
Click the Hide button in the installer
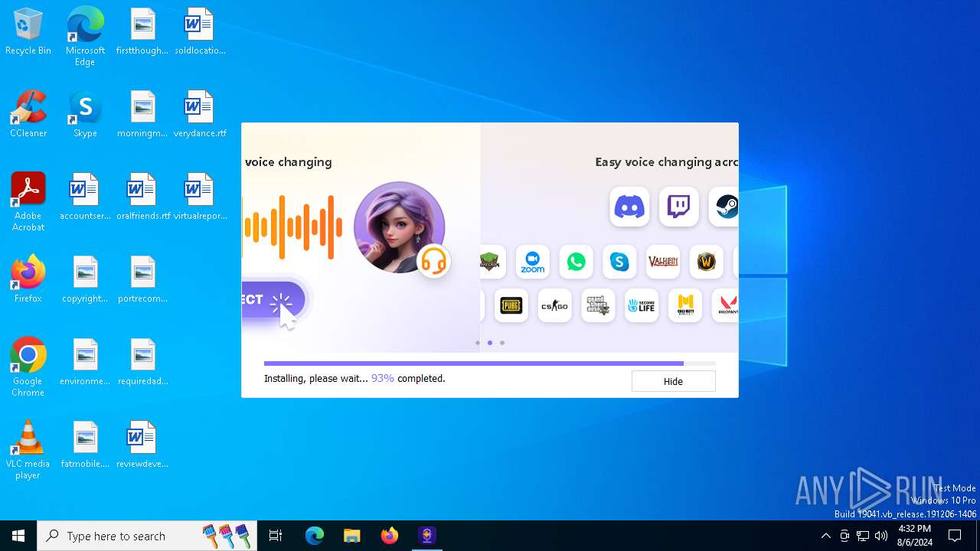(673, 381)
